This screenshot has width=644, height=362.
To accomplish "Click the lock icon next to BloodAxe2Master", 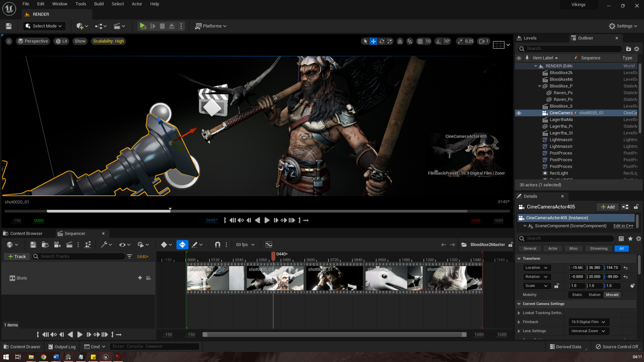I will [510, 245].
